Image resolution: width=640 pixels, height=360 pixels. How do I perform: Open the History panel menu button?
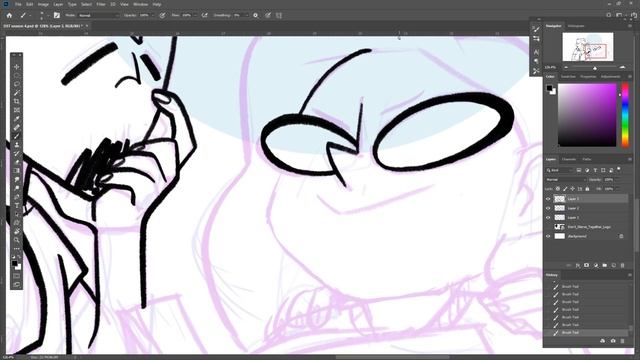coord(630,275)
